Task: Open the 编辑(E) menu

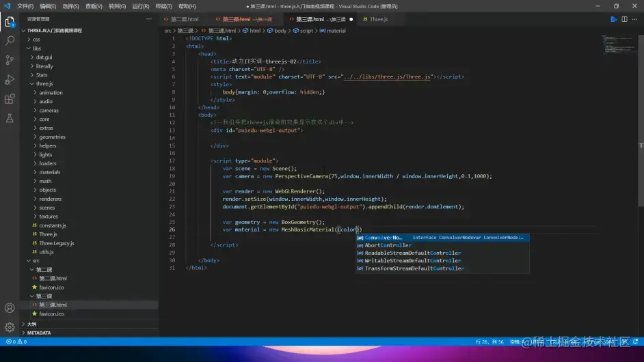Action: click(48, 6)
